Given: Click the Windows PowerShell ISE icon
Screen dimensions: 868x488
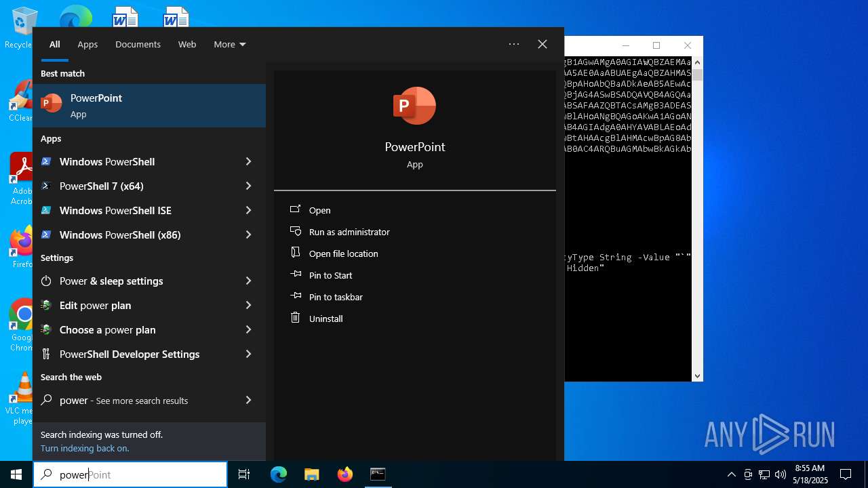Looking at the screenshot, I should click(46, 210).
